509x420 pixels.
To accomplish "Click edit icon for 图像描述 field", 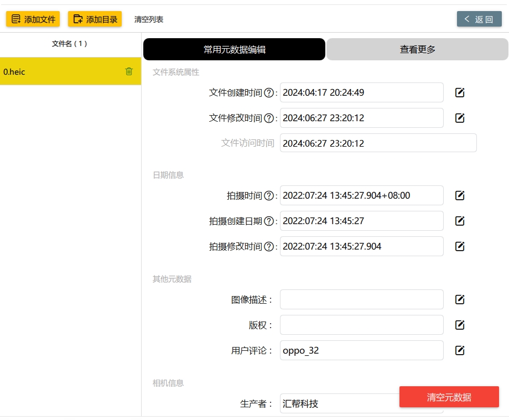I will click(460, 299).
